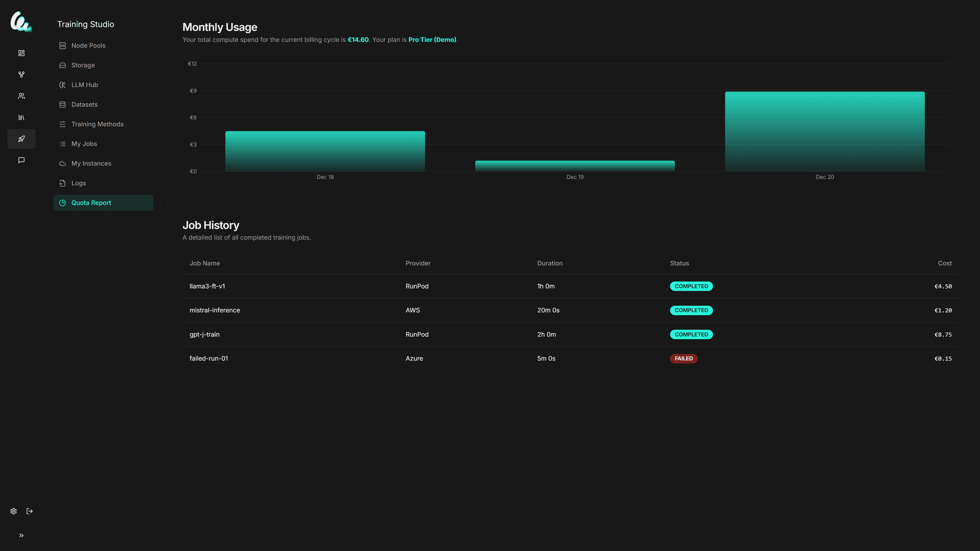
Task: Switch to the Datasets section
Action: 84,104
